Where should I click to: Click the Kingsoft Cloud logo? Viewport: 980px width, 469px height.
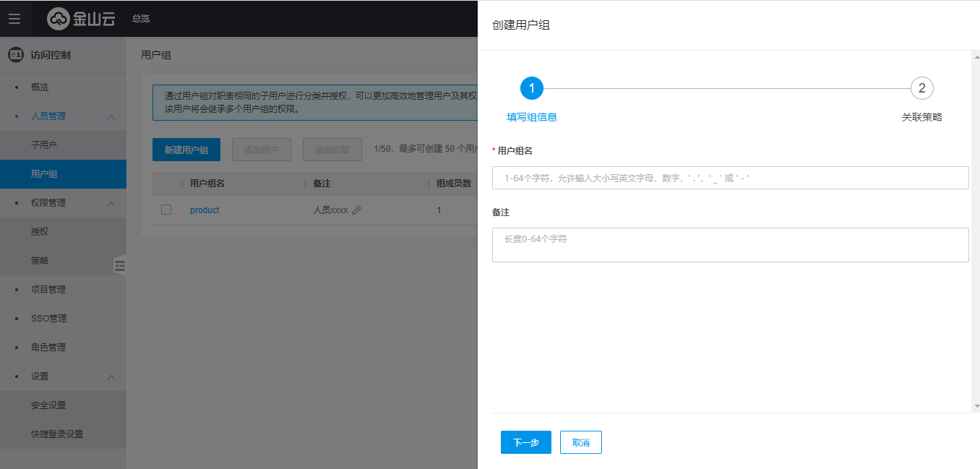pyautogui.click(x=81, y=19)
